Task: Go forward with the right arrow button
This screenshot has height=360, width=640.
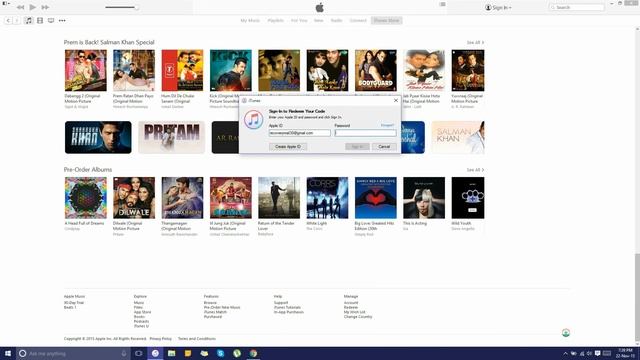Action: [x=17, y=20]
